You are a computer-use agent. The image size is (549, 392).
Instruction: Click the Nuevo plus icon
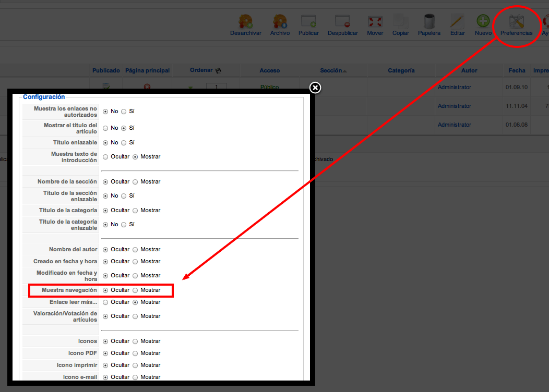click(483, 22)
